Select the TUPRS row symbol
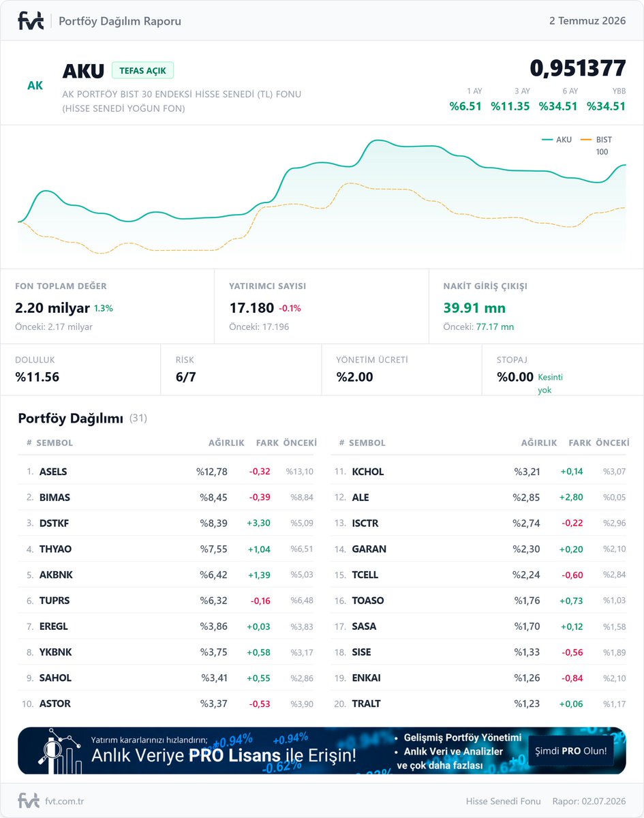The height and width of the screenshot is (818, 644). tap(55, 601)
